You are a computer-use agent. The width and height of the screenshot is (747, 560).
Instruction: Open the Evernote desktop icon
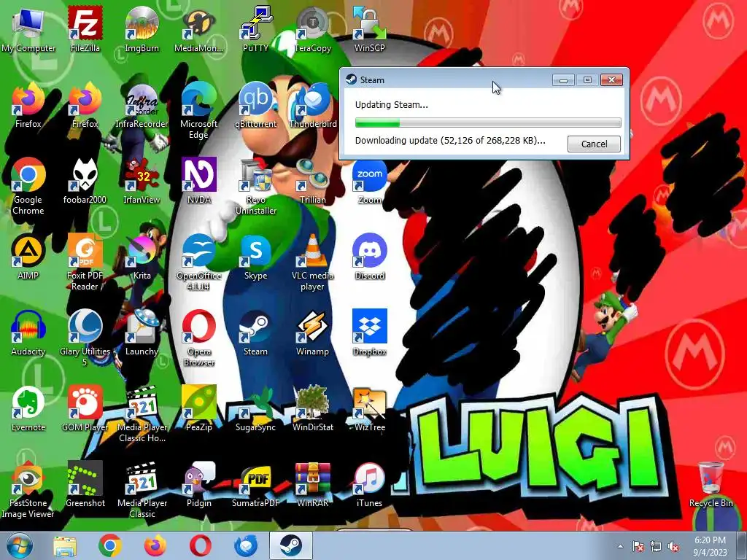[x=28, y=408]
